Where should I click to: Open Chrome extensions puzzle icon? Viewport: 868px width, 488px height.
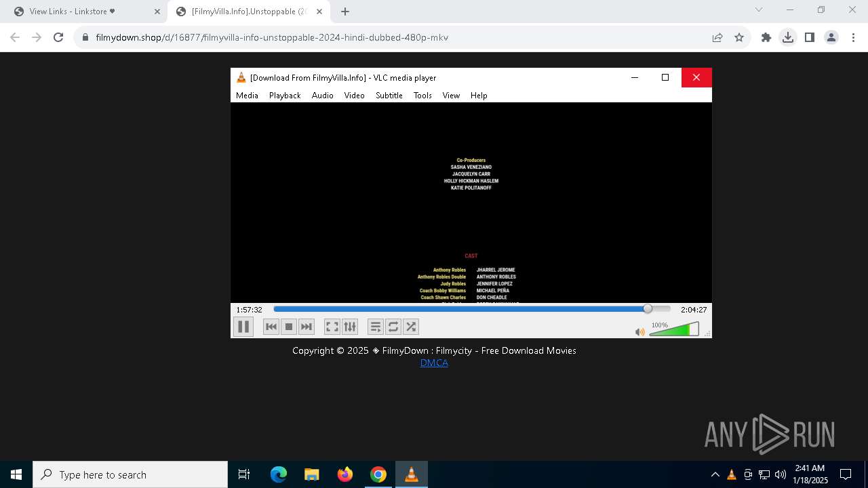(766, 37)
